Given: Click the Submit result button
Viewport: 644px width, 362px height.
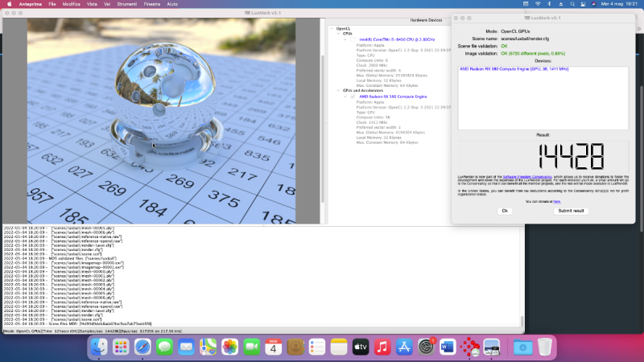Looking at the screenshot, I should (571, 211).
